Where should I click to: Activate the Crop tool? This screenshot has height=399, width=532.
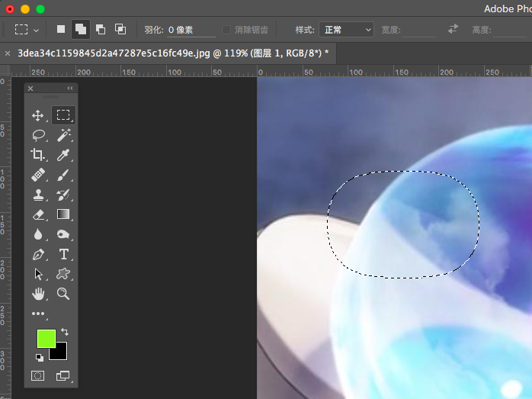pos(37,155)
